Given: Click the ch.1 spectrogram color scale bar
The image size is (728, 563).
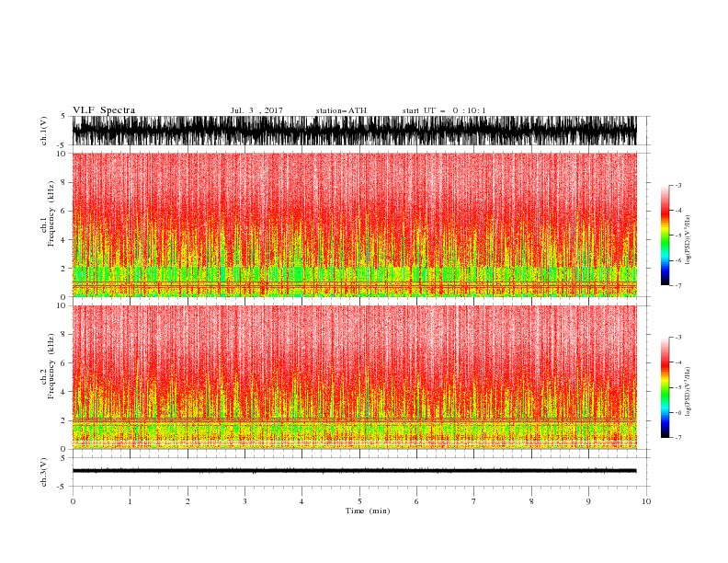Looking at the screenshot, I should [x=665, y=236].
